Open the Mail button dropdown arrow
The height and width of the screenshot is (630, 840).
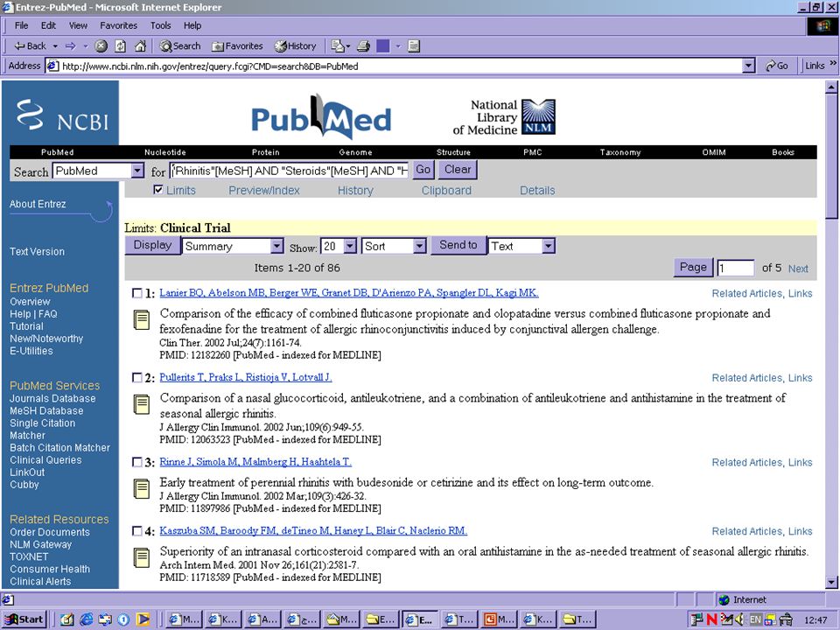pyautogui.click(x=348, y=46)
